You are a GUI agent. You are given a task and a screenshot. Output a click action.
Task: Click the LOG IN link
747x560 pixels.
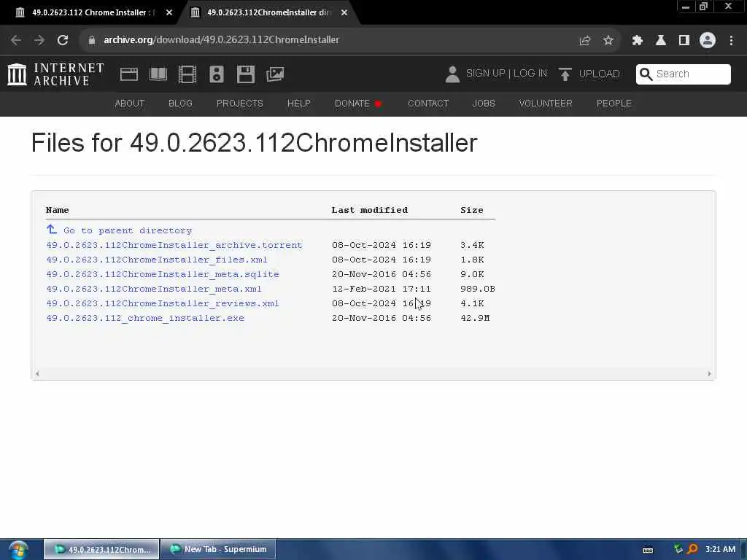click(530, 74)
